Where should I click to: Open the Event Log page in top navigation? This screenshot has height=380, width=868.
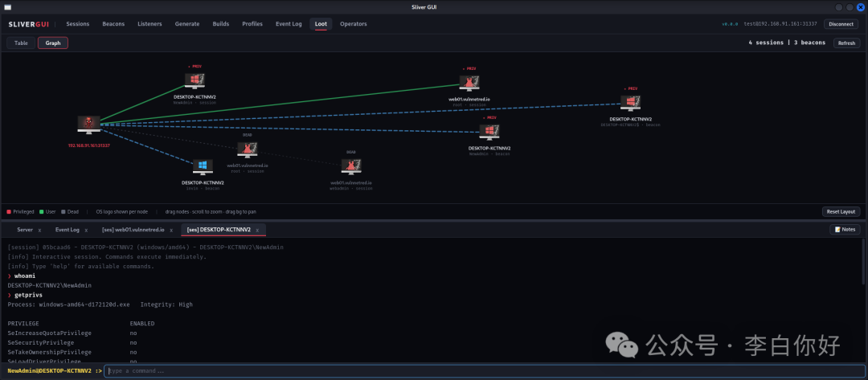[x=289, y=24]
